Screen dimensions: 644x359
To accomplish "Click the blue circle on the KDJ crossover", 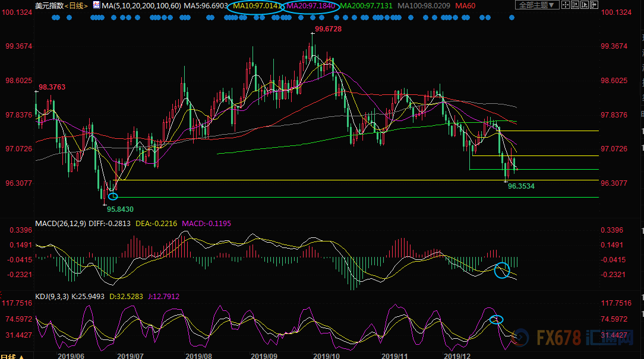I will click(497, 320).
